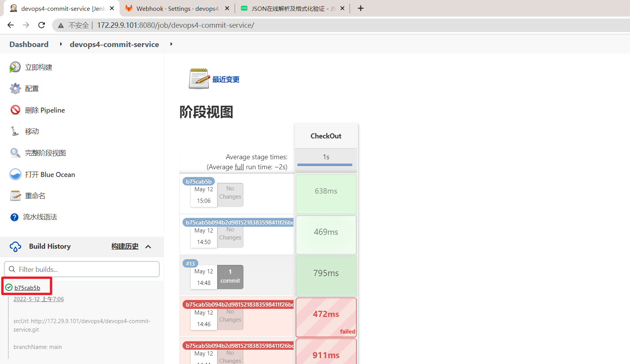The image size is (630, 364).
Task: Go to Dashboard breadcrumb
Action: 29,44
